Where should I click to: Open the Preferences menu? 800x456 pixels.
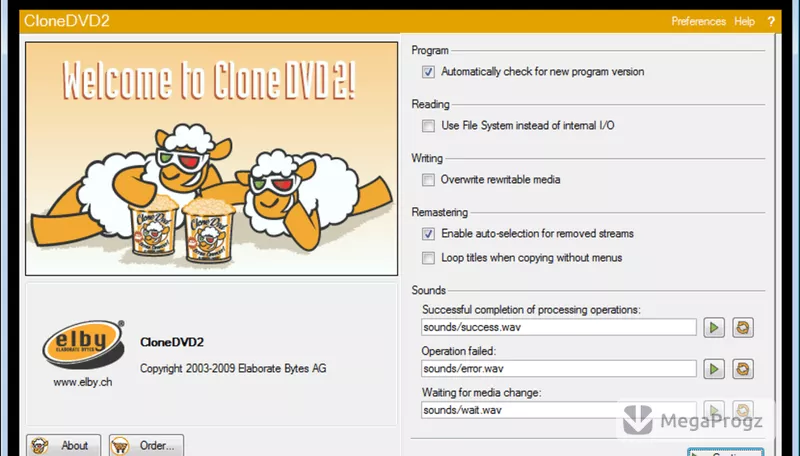coord(698,21)
